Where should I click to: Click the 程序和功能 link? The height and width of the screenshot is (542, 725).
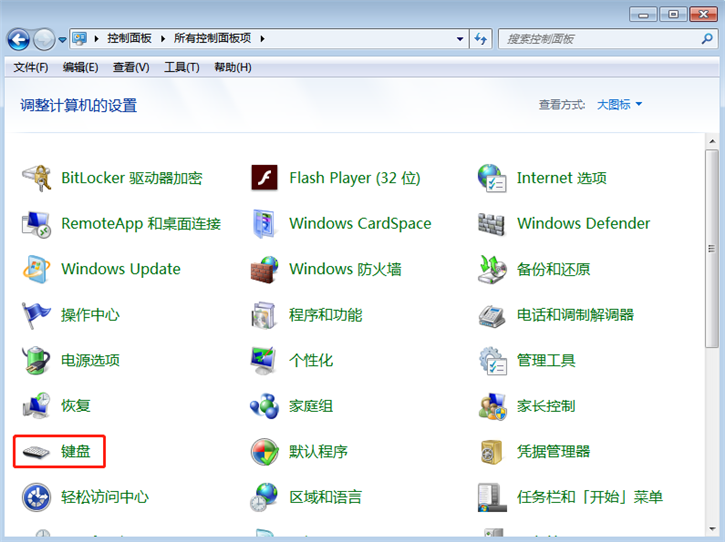pos(325,315)
